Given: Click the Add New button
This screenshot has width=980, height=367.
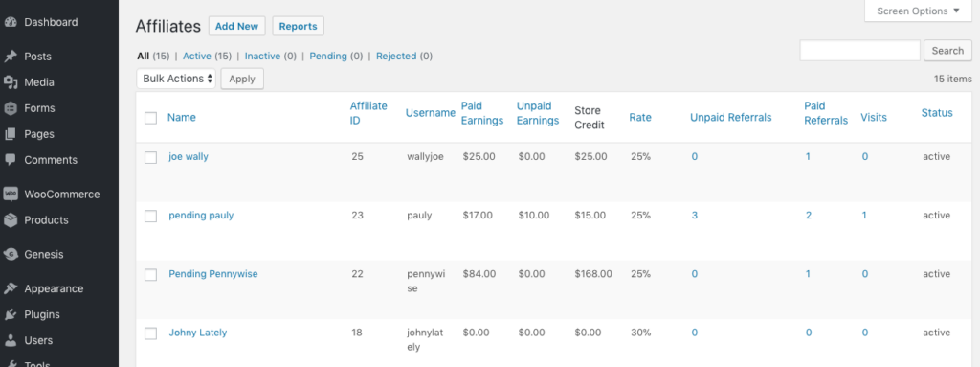Looking at the screenshot, I should click(237, 26).
